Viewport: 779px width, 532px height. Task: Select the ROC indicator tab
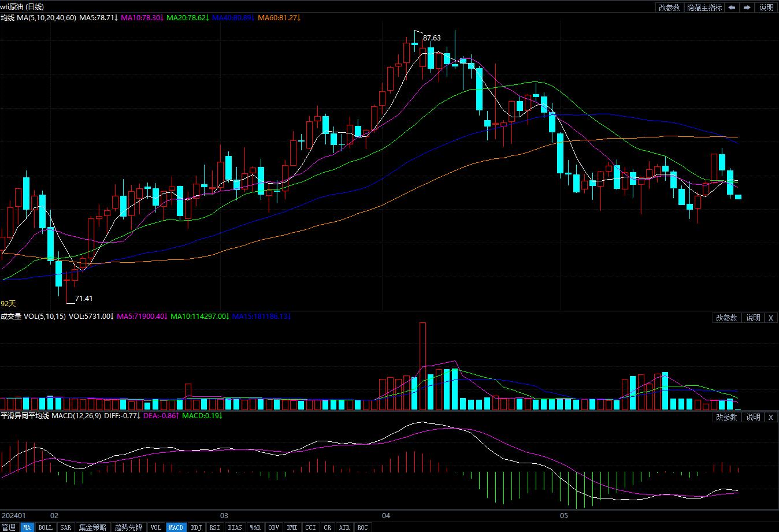[x=362, y=527]
